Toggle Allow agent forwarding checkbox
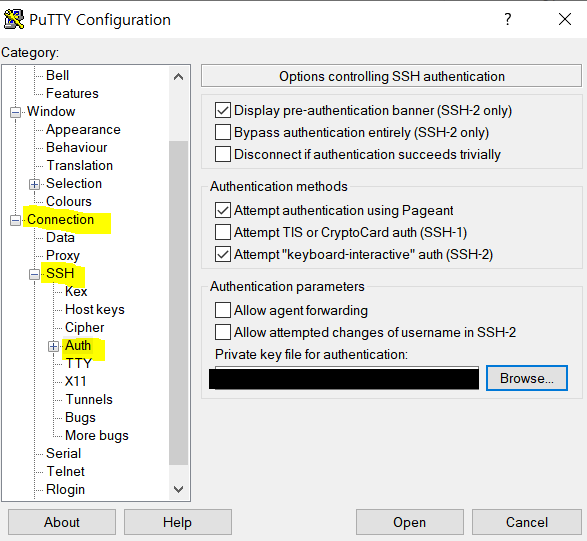Viewport: 587px width, 541px height. point(223,310)
